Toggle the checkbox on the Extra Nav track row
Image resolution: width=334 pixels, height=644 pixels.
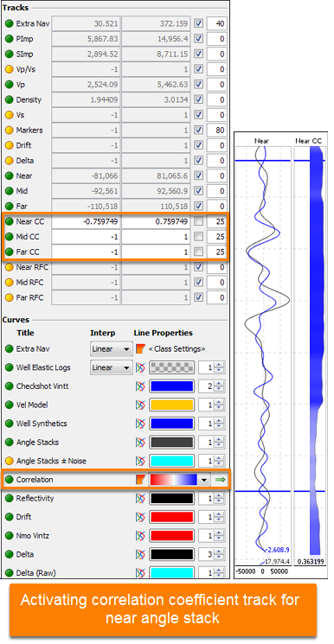(199, 24)
